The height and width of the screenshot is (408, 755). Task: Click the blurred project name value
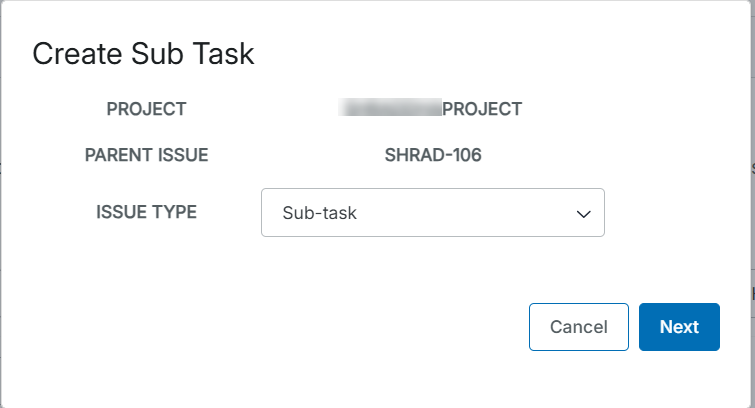coord(390,109)
